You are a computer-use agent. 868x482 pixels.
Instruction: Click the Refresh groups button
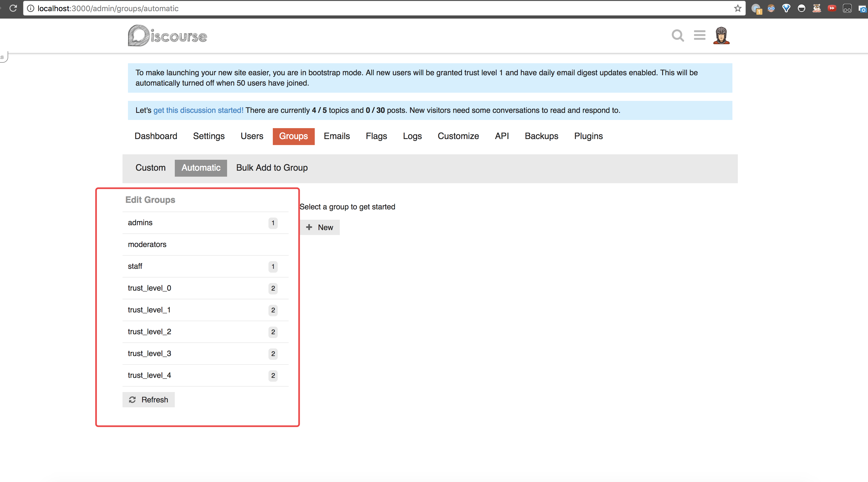[149, 400]
